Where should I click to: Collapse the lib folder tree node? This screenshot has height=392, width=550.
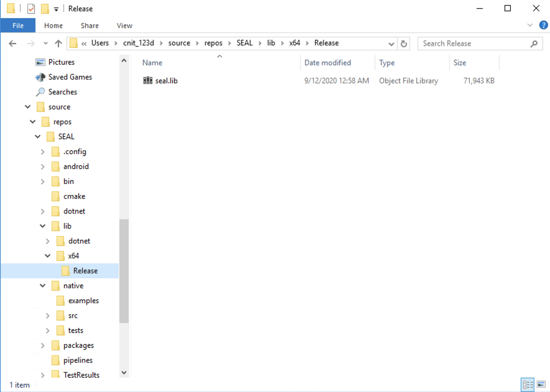[42, 226]
